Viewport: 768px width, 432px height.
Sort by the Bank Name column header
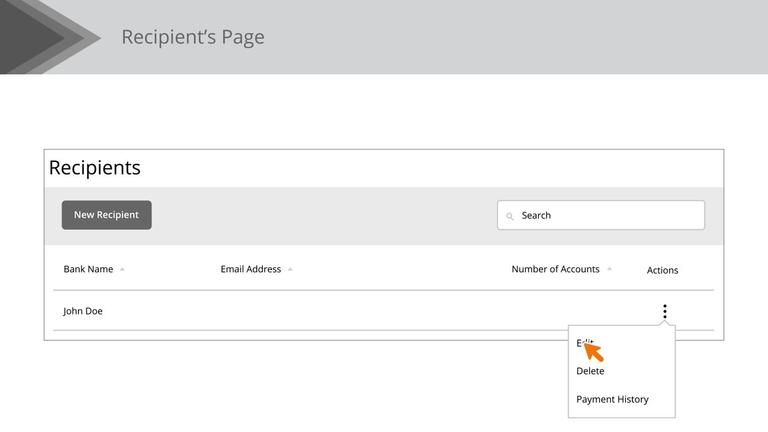[88, 269]
